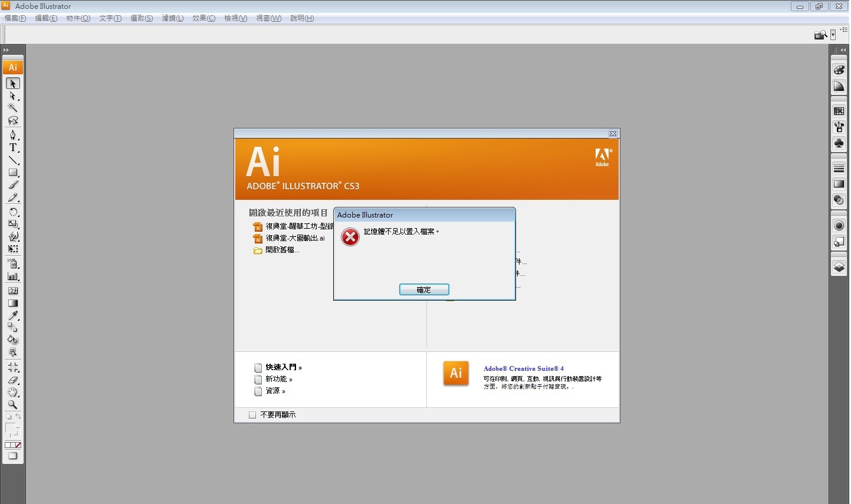Open the 文字(T) menu
The width and height of the screenshot is (851, 504).
click(110, 18)
